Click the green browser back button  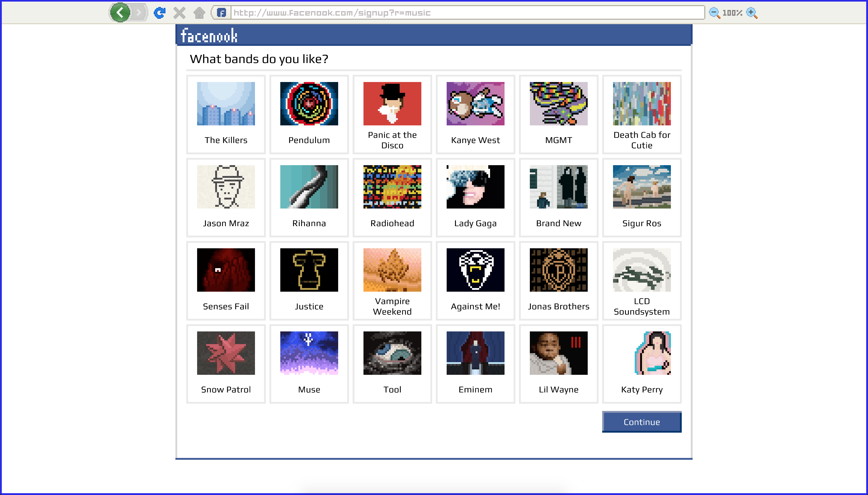pyautogui.click(x=120, y=13)
